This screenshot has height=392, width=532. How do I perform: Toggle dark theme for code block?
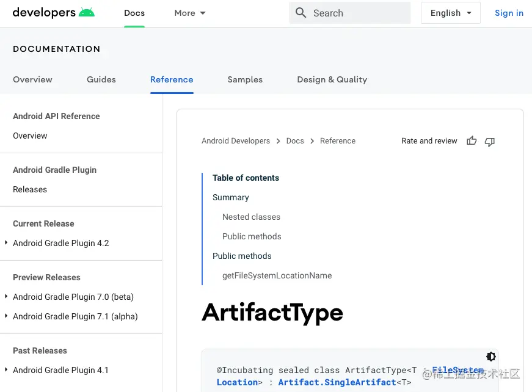point(490,357)
